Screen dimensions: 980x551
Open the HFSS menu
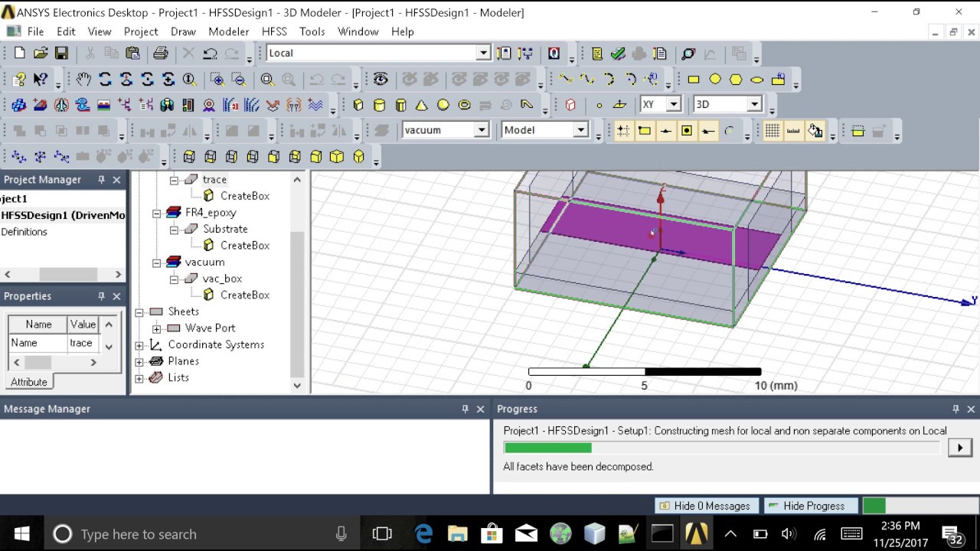click(274, 31)
